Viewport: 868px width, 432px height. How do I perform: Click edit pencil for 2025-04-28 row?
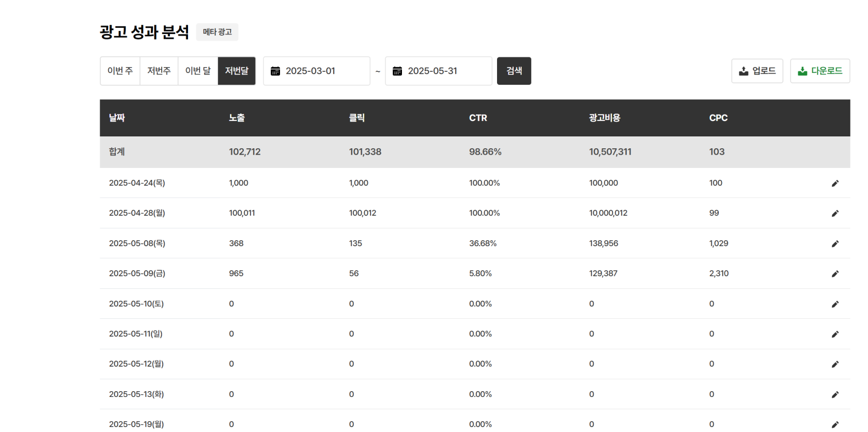835,213
